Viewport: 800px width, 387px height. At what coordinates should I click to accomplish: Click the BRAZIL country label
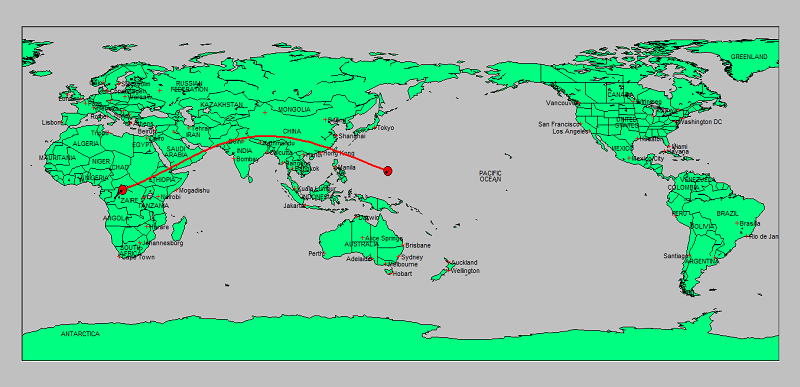click(727, 214)
